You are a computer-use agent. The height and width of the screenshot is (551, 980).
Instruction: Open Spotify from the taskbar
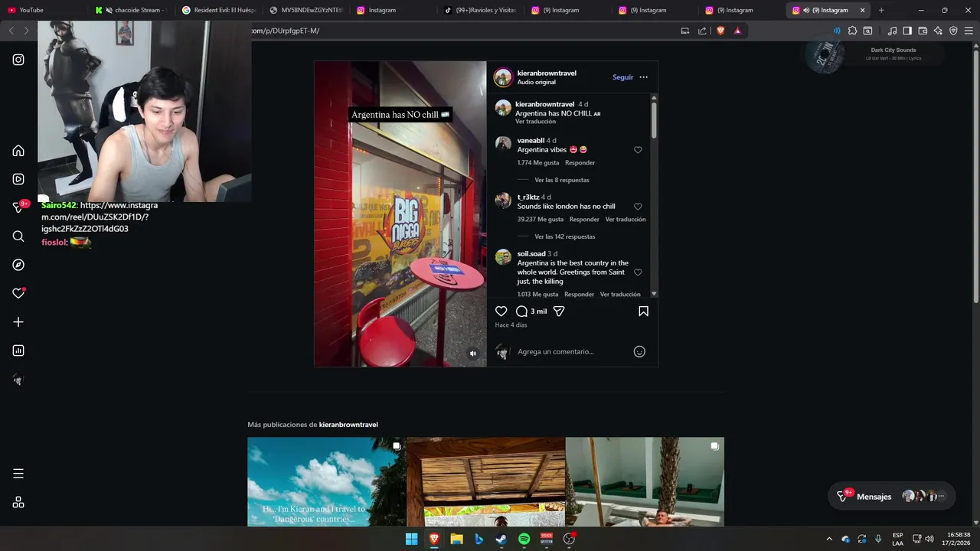[524, 539]
